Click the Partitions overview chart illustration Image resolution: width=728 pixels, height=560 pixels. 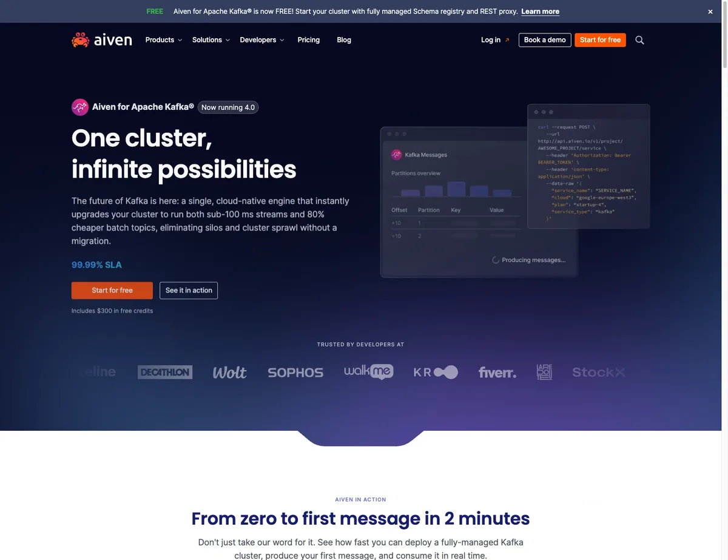(x=456, y=189)
